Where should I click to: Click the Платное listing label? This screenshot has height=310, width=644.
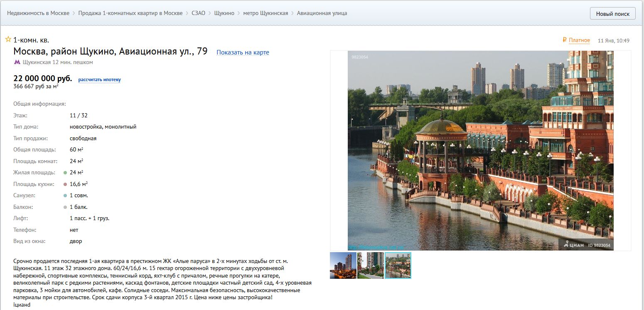(x=580, y=40)
